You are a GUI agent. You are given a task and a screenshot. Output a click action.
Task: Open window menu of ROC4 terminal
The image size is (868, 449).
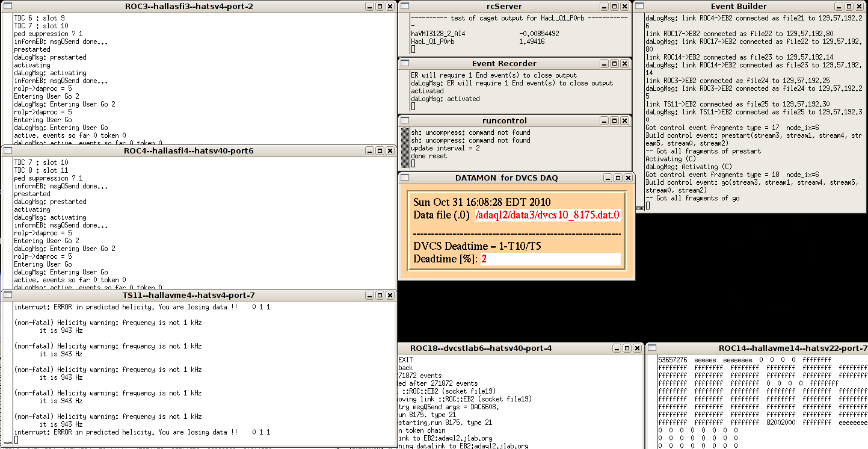tap(8, 150)
